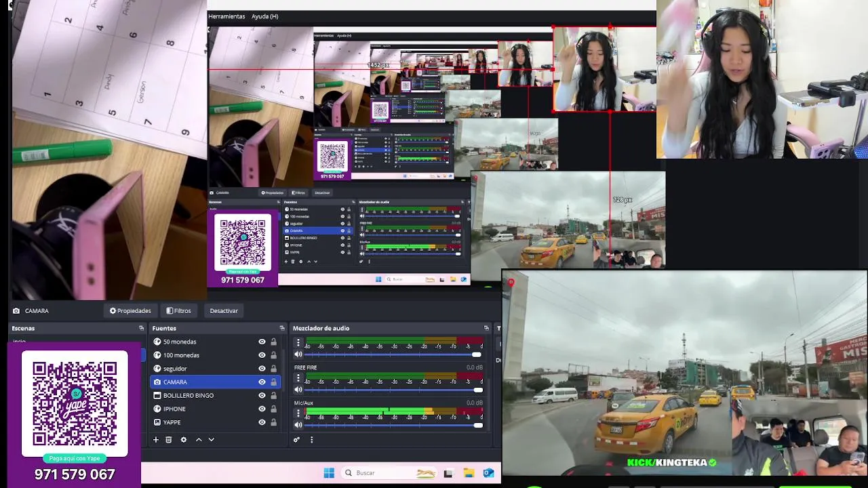This screenshot has width=868, height=488.
Task: Open Task View on taskbar
Action: (x=448, y=473)
